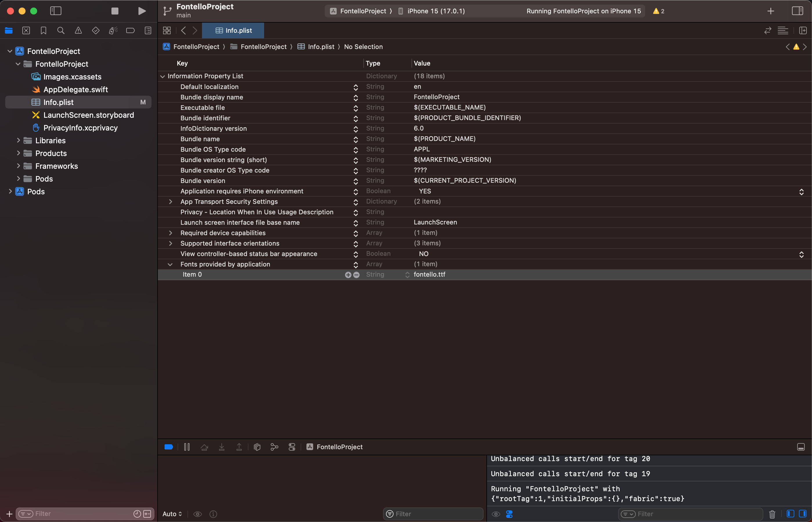Click the variables view Filter field

(x=433, y=514)
